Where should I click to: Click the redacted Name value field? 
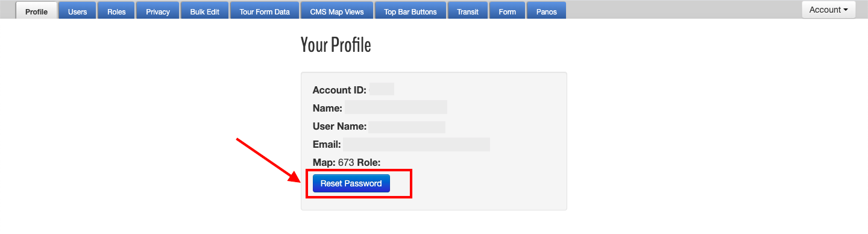click(x=396, y=108)
